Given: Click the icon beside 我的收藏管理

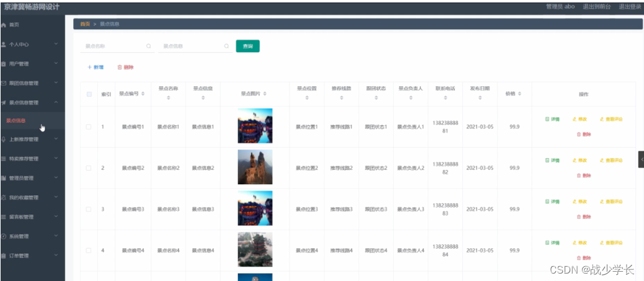Looking at the screenshot, I should pos(4,198).
